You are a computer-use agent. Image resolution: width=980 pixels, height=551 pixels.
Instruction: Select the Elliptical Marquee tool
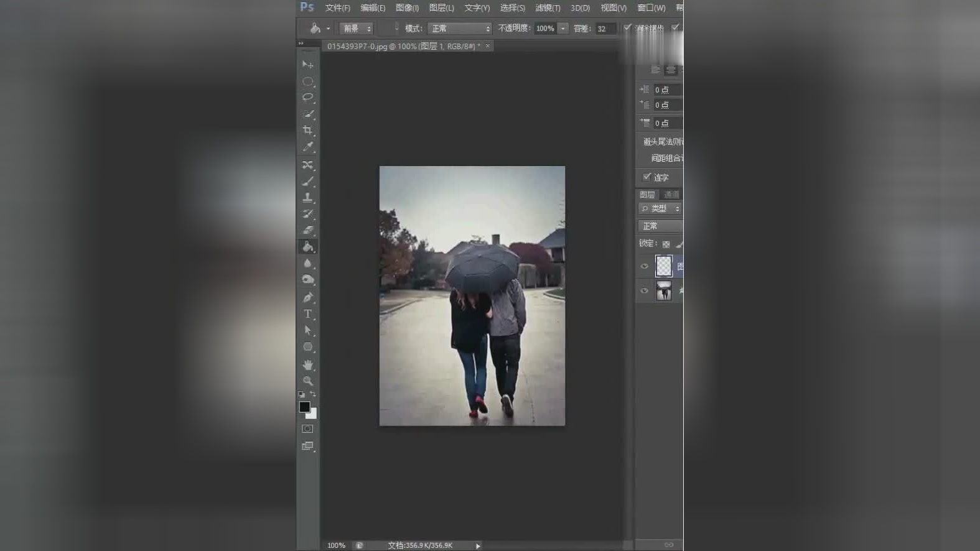point(307,81)
